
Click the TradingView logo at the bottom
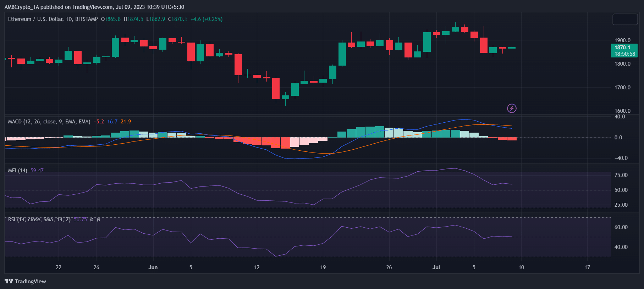click(26, 281)
